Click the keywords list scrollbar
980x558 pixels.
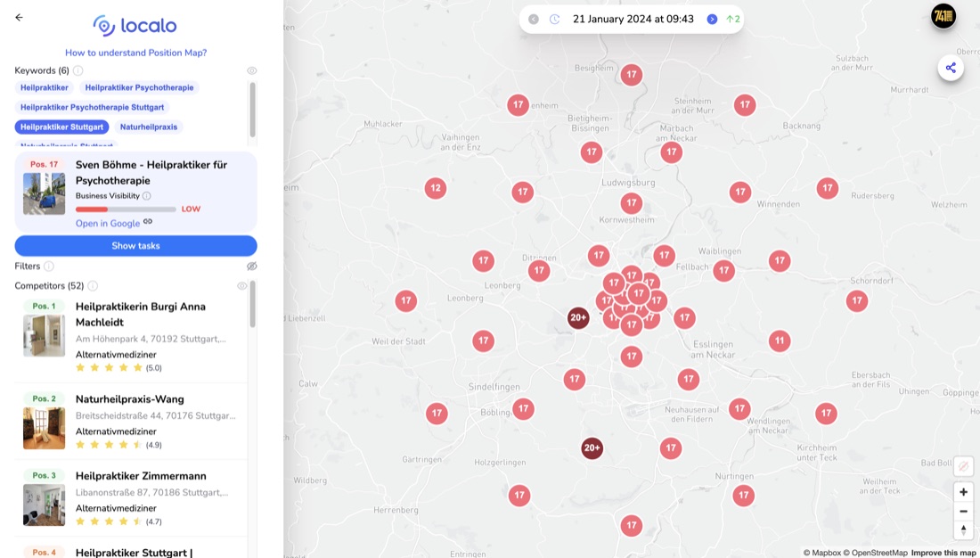click(x=252, y=111)
